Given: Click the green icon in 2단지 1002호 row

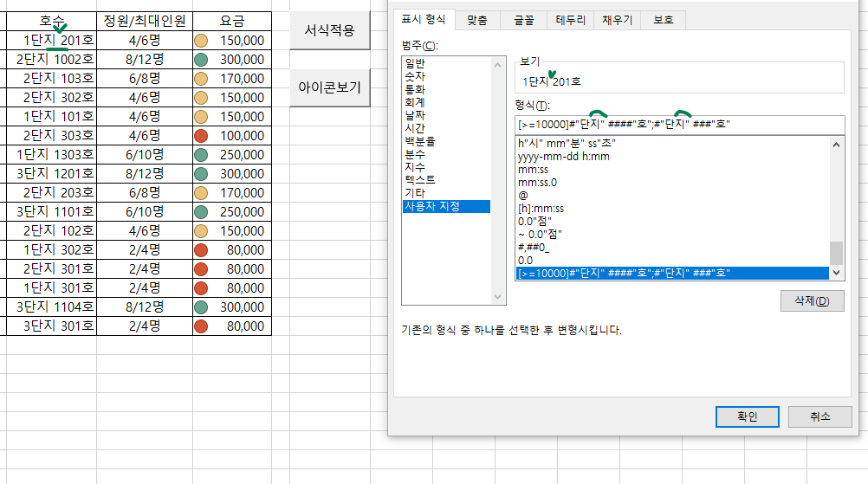Looking at the screenshot, I should (201, 60).
